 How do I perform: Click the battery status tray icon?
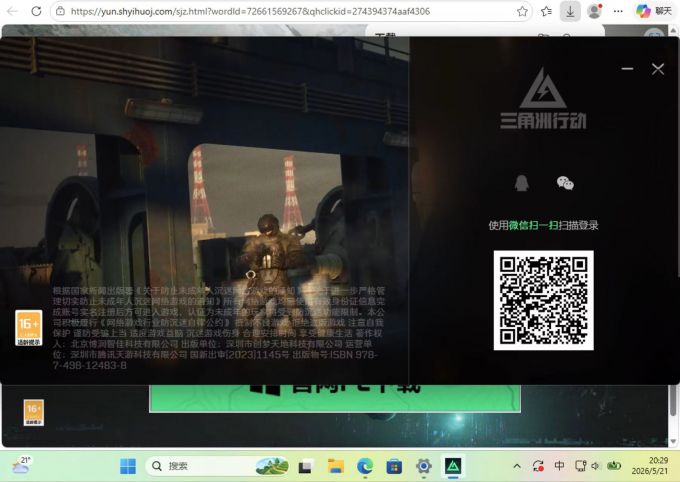[614, 466]
